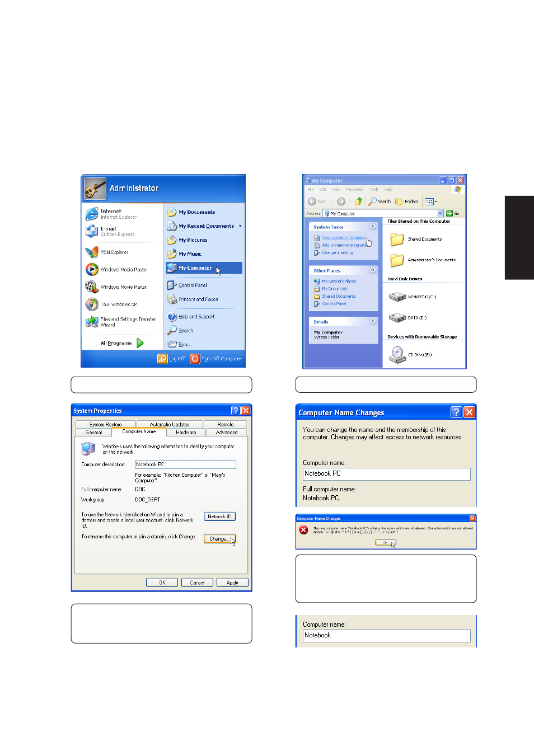Open Search in My Computer toolbar

click(380, 201)
